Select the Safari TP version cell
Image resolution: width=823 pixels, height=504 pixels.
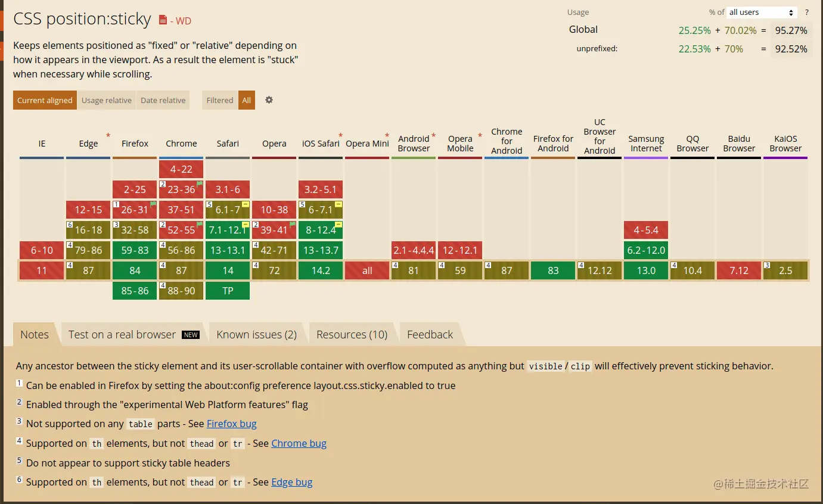[x=228, y=291]
